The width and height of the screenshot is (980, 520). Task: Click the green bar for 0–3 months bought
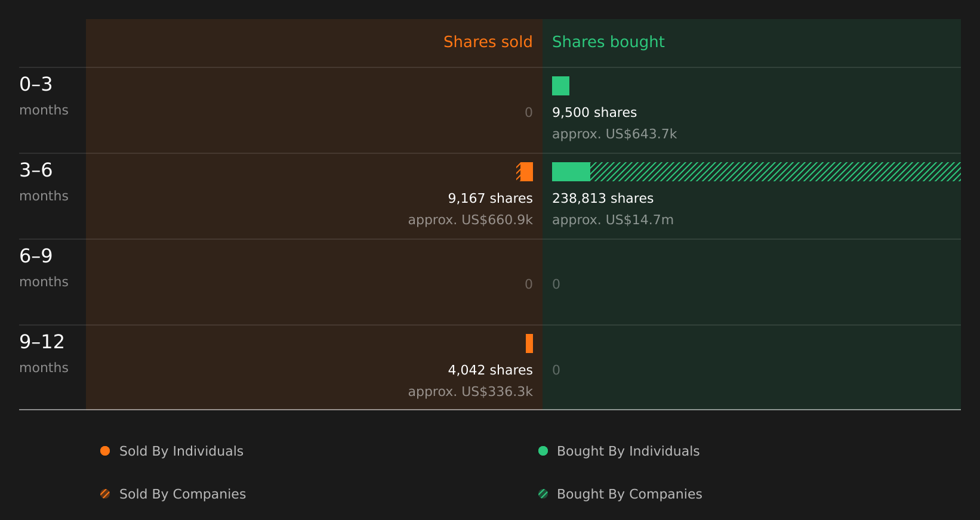tap(560, 86)
